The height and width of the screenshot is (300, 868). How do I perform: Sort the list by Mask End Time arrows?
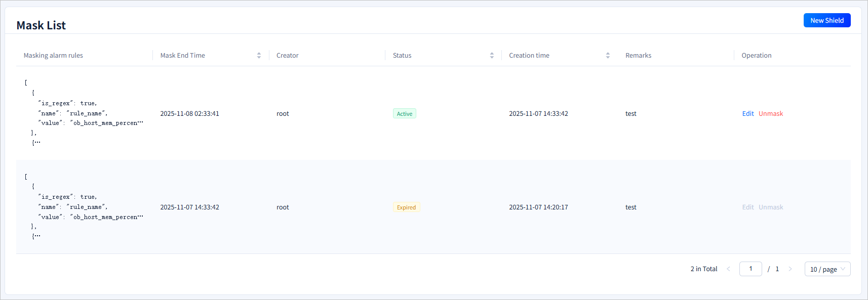point(259,56)
